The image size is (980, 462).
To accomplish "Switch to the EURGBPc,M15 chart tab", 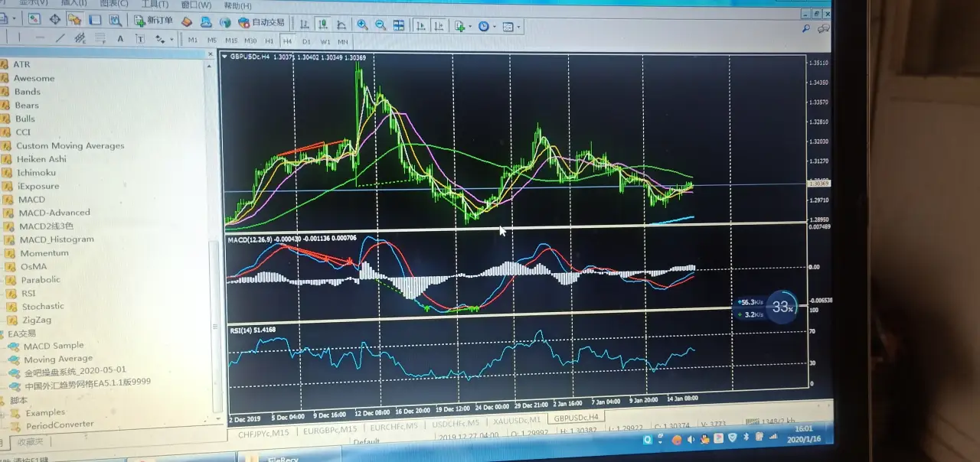I will tap(330, 430).
